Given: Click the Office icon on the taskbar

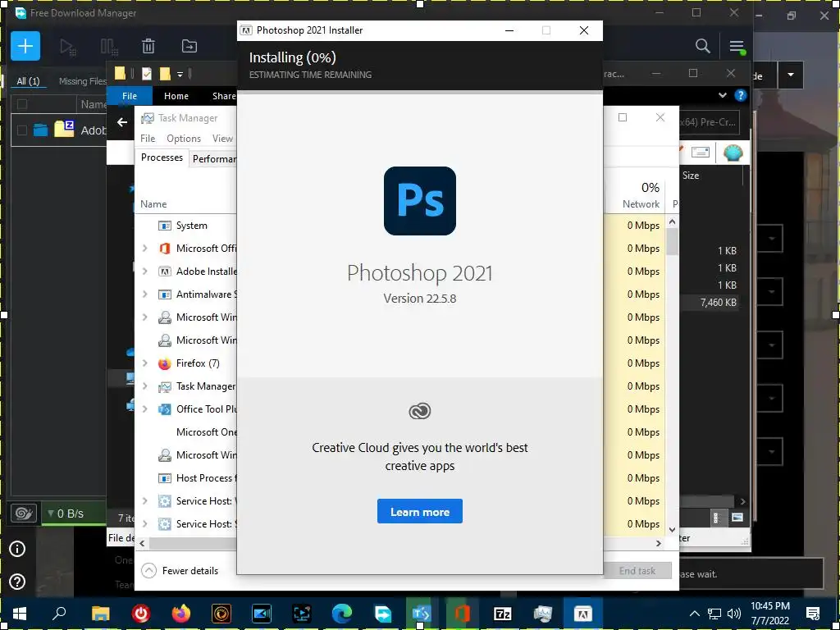Looking at the screenshot, I should pyautogui.click(x=463, y=614).
